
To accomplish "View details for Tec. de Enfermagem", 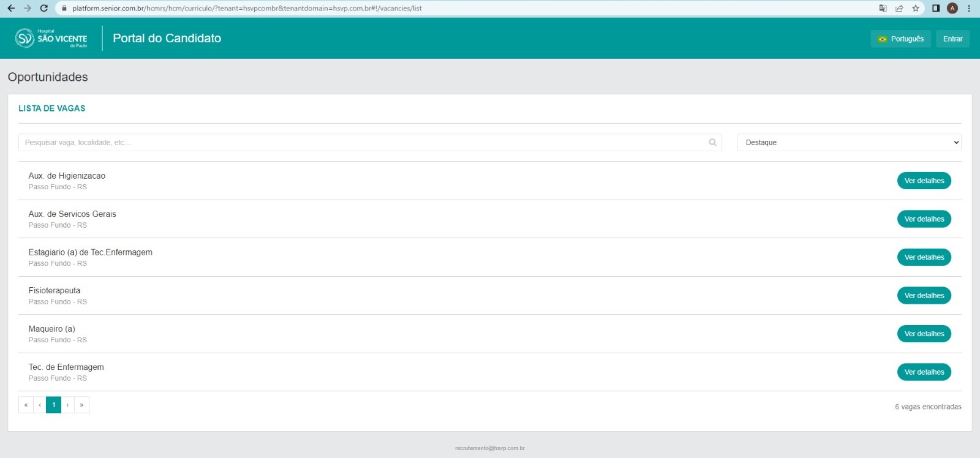I will (924, 372).
